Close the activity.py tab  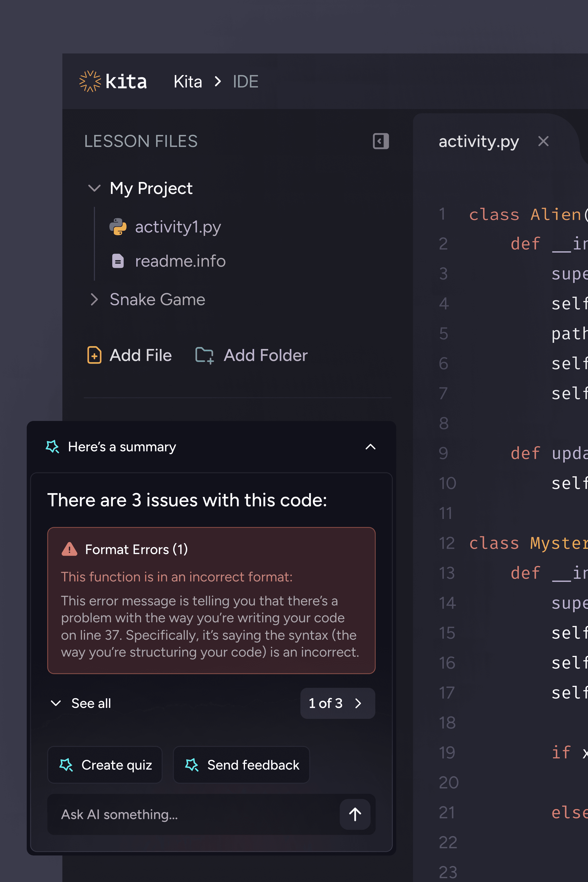[543, 141]
